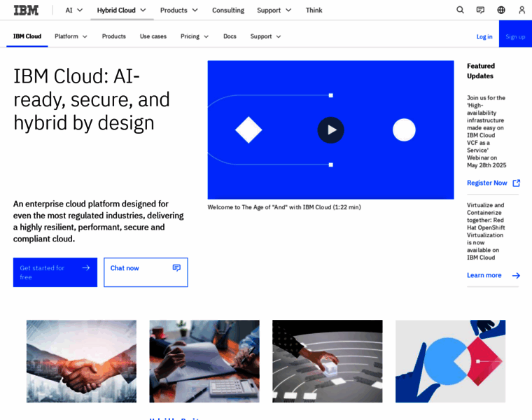
Task: Click the VCF as a Service webinar text
Action: click(486, 132)
